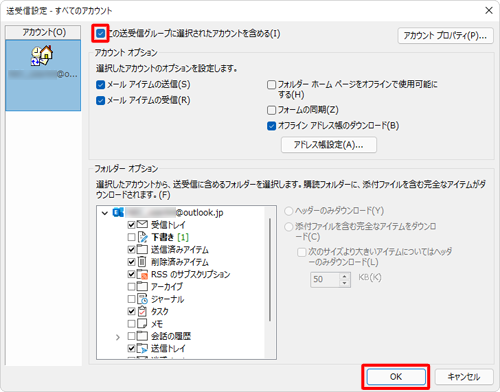Viewport: 500px width, 392px height.
Task: Click the アカウント(O) list header
Action: (43, 32)
